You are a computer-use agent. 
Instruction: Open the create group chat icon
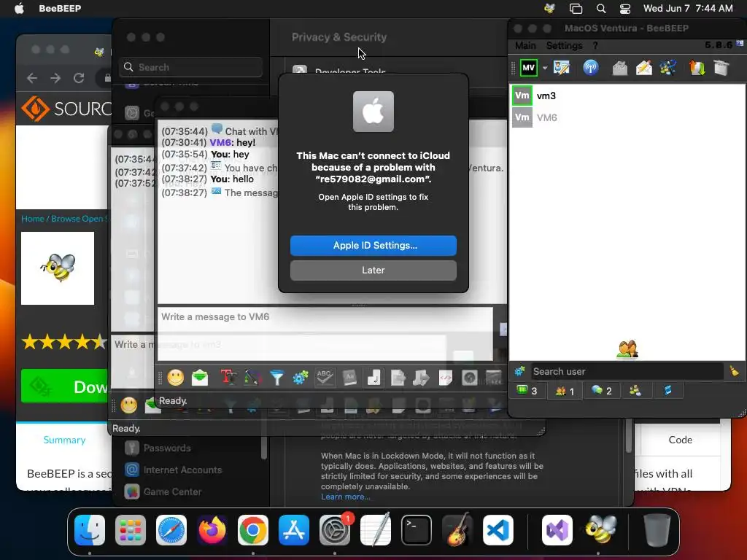pos(668,68)
